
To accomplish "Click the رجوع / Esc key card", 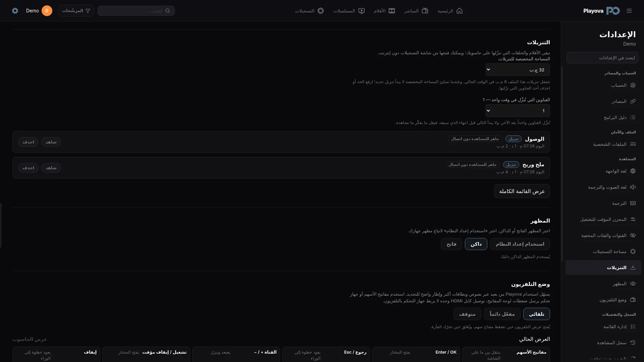I will tap(326, 354).
